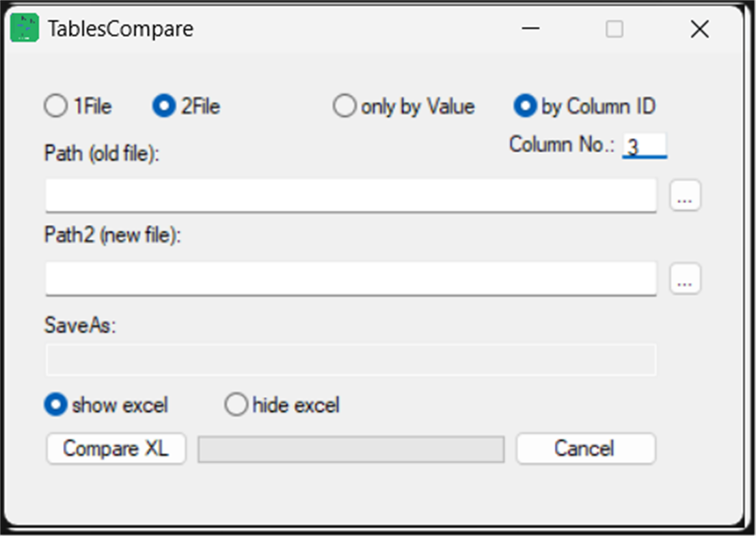Select the 1File radio option
This screenshot has height=538, width=756.
coord(56,107)
